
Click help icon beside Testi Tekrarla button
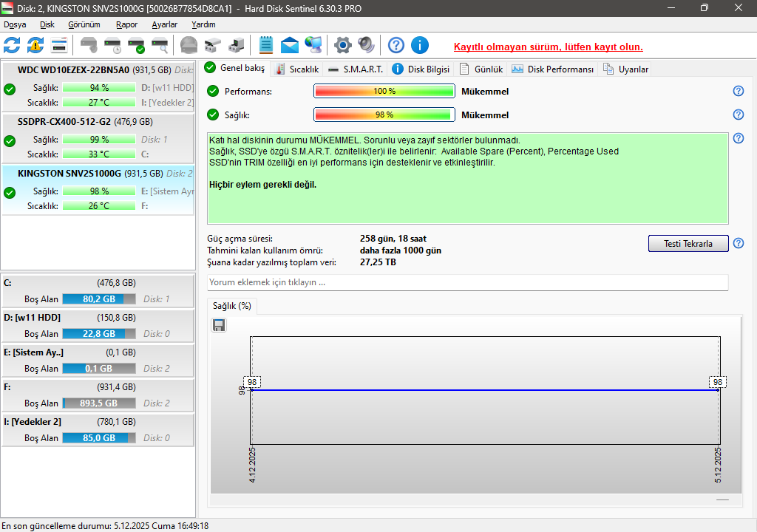point(739,243)
